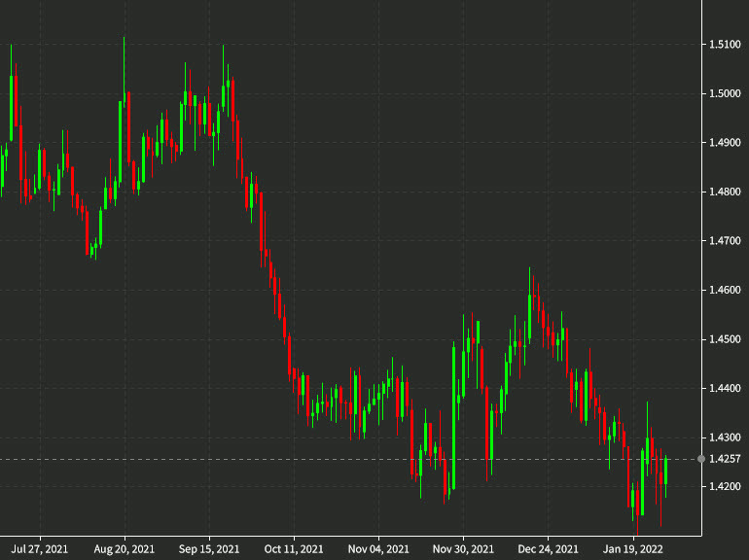Click the 1.4900 price level label
The image size is (749, 560).
coord(726,143)
